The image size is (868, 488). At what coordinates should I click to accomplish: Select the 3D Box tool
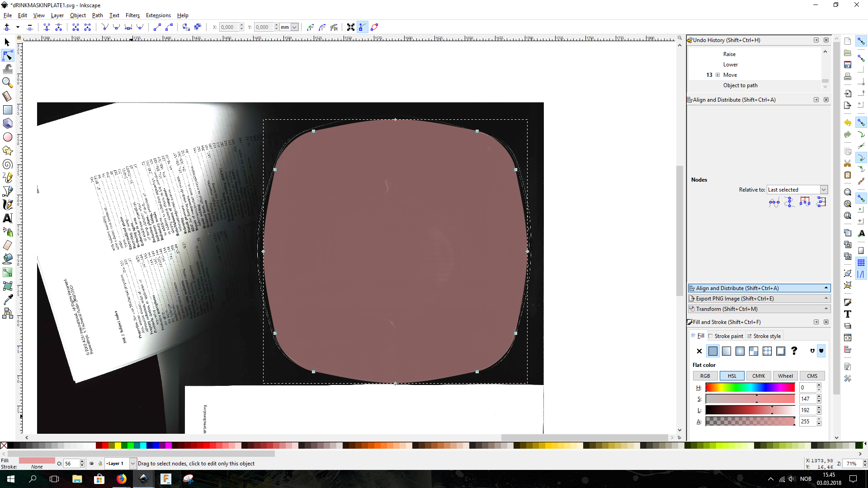7,123
